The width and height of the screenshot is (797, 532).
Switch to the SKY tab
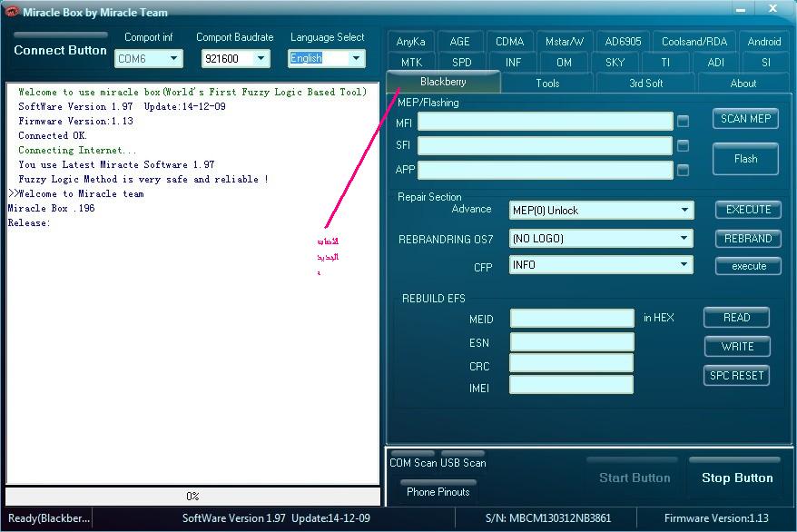(x=615, y=63)
